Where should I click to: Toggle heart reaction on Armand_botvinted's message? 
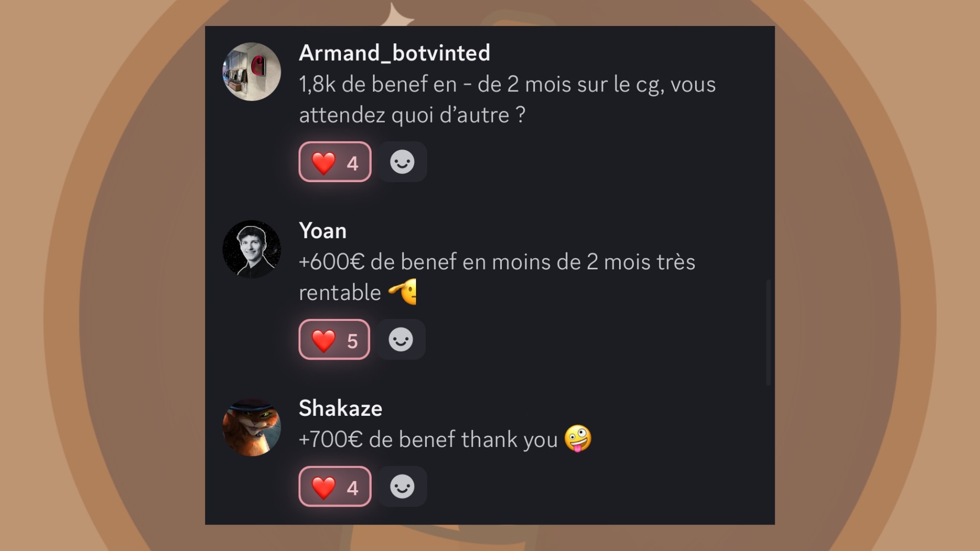[x=335, y=162]
